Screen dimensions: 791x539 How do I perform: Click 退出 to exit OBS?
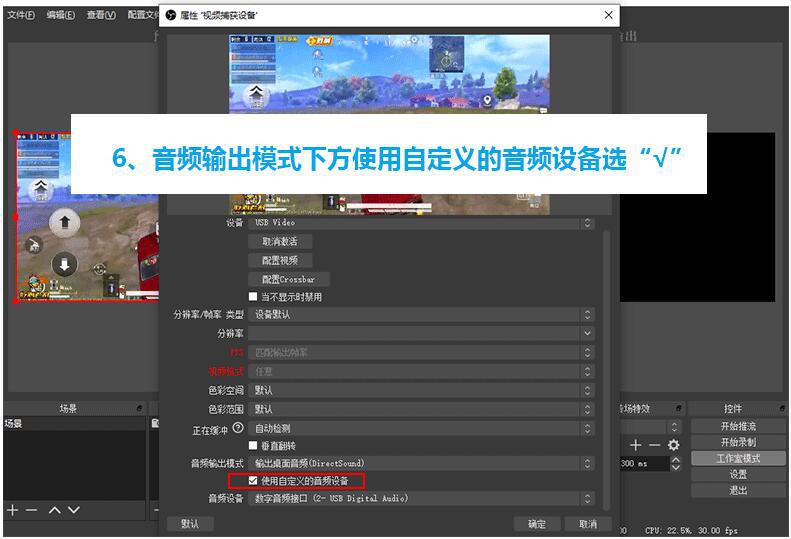[738, 490]
